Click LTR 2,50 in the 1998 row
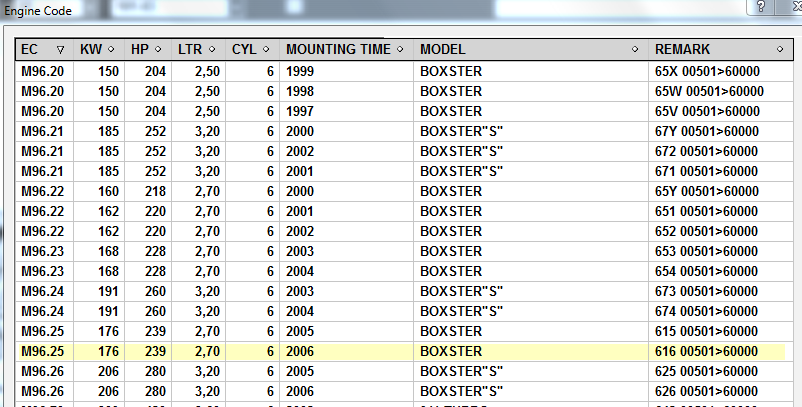 (x=207, y=91)
